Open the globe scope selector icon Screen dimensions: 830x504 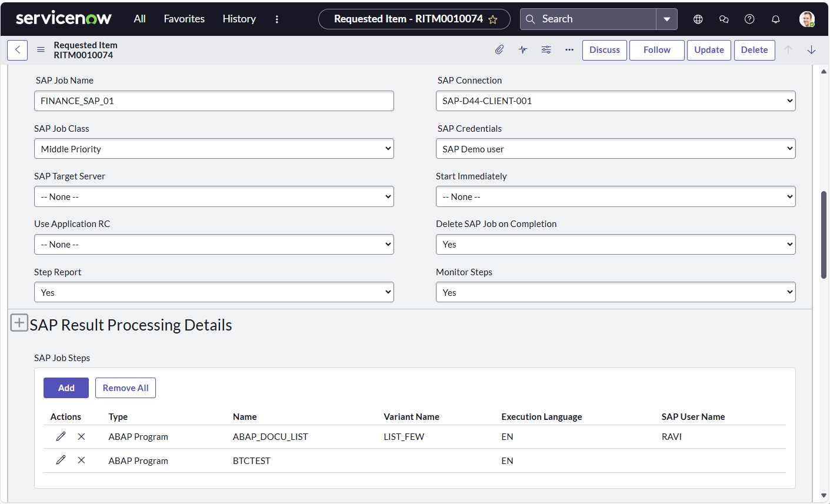pos(698,19)
